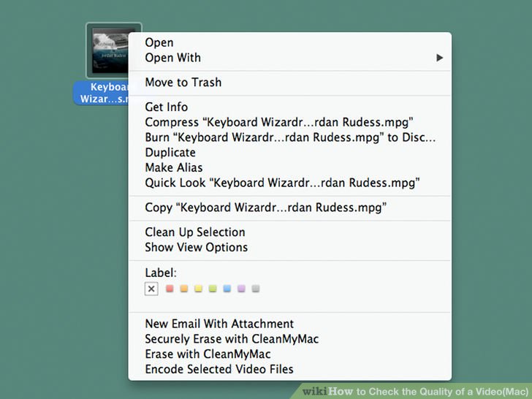Choose Make Alias
Viewport: 532px width, 399px height.
290,167
